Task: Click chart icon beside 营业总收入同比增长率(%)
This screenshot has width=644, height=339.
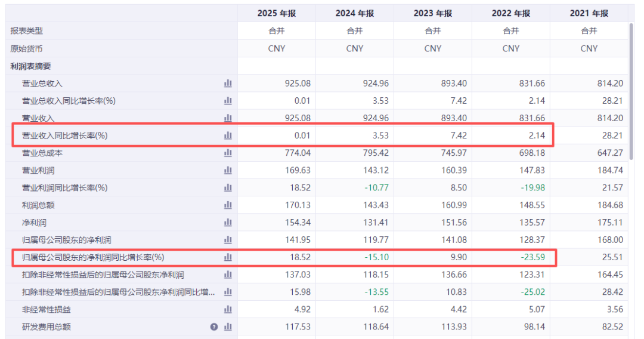Action: pyautogui.click(x=228, y=101)
